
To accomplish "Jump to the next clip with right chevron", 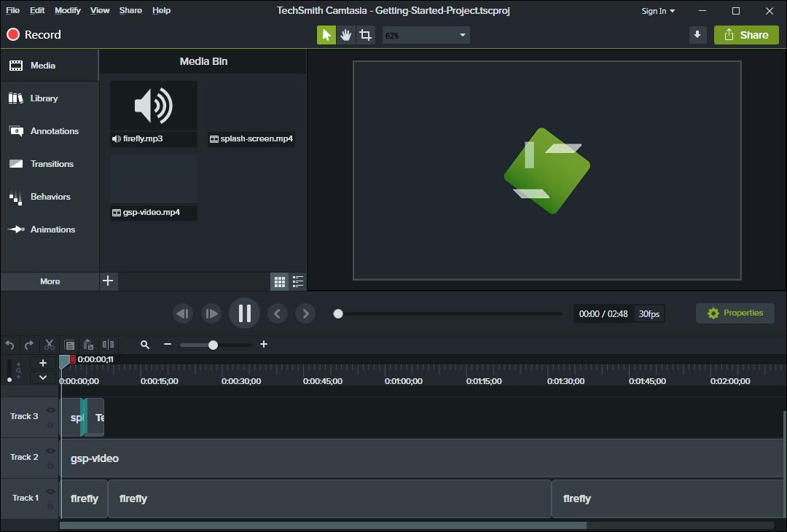I will pyautogui.click(x=305, y=313).
